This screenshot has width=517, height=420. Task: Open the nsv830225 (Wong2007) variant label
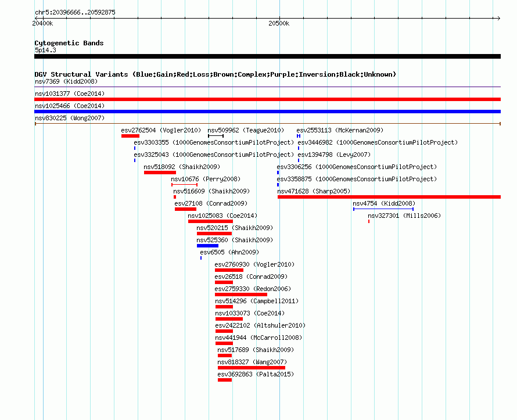pos(70,118)
